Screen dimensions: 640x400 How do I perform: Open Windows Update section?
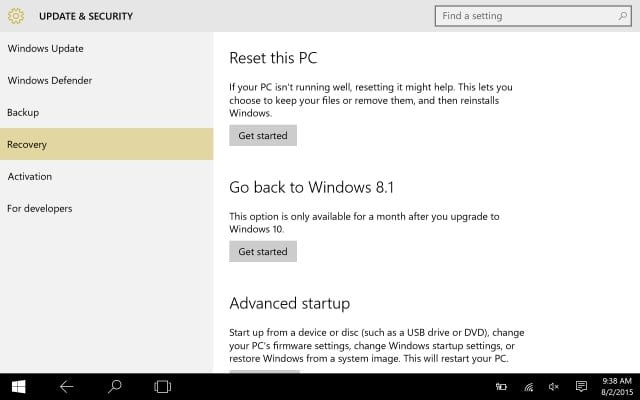pos(107,48)
